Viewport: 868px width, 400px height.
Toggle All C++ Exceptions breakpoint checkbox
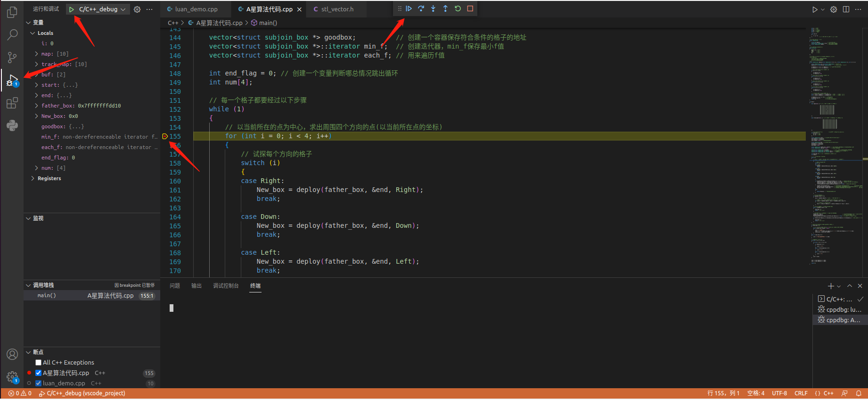(x=39, y=363)
